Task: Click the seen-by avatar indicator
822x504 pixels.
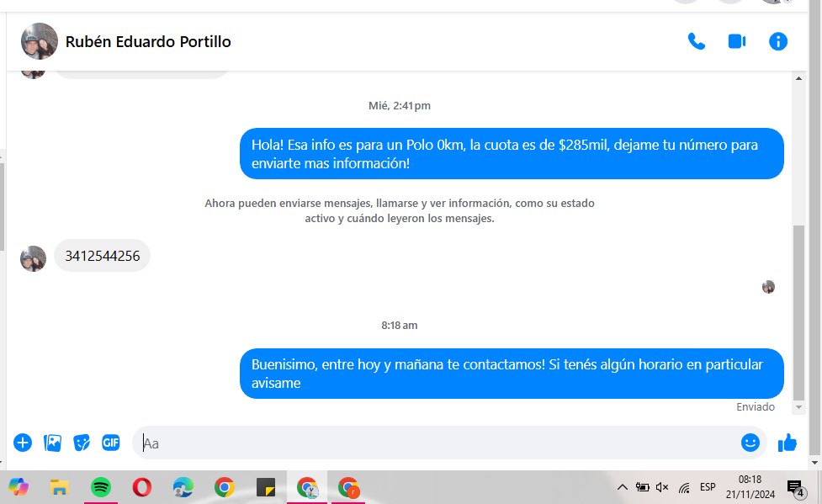Action: 768,287
